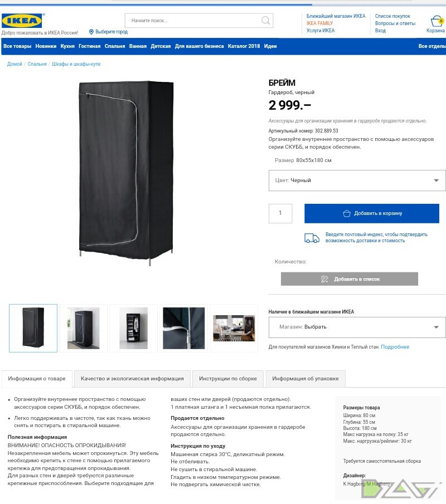Click the pencil icon in Добавить в список
Image resolution: width=446 pixels, height=504 pixels.
click(324, 279)
